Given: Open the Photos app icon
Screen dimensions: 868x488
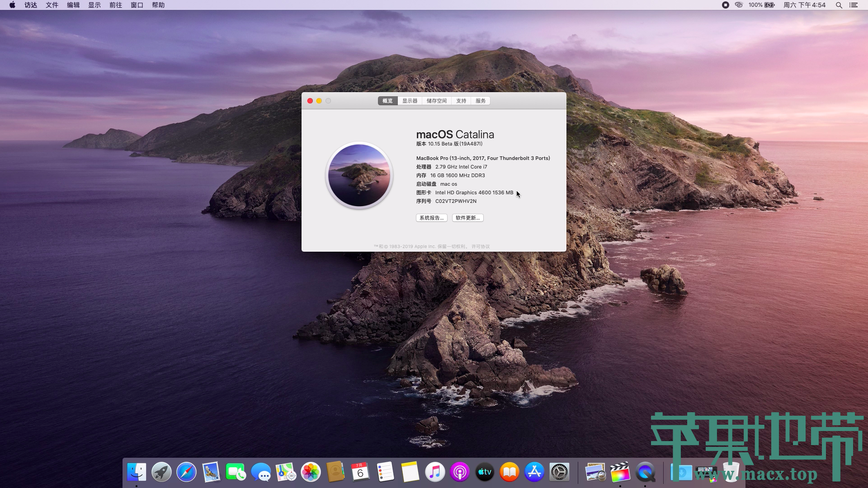Looking at the screenshot, I should point(311,473).
